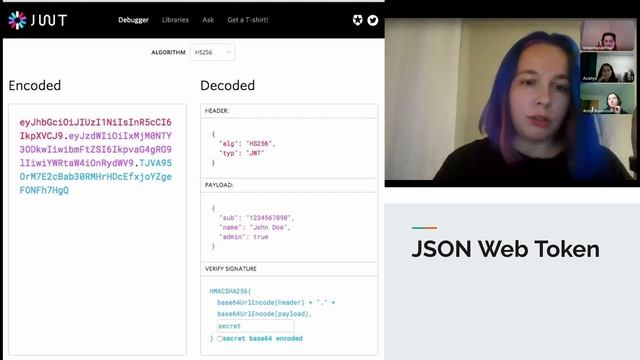Viewport: 640px width, 360px height.
Task: Click the "typ": "JWT" header line
Action: click(x=242, y=153)
